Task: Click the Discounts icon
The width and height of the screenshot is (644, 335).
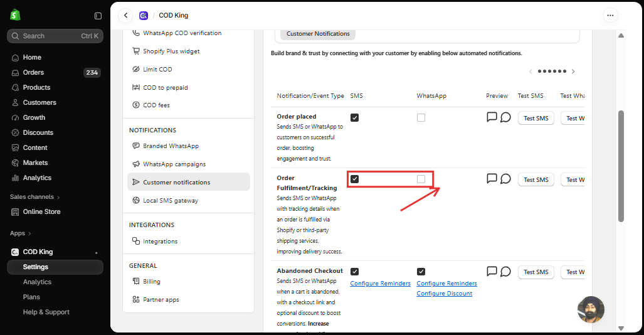Action: [x=15, y=133]
